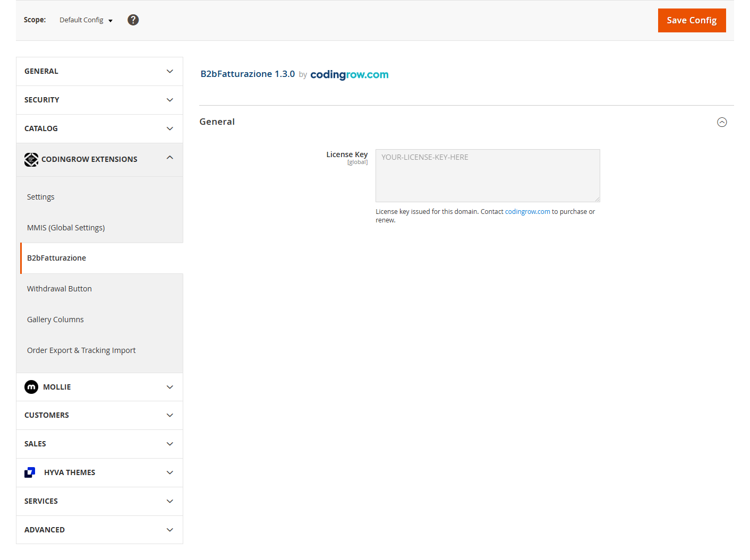Expand the ADVANCED section chevron
Image resolution: width=750 pixels, height=560 pixels.
pos(170,530)
